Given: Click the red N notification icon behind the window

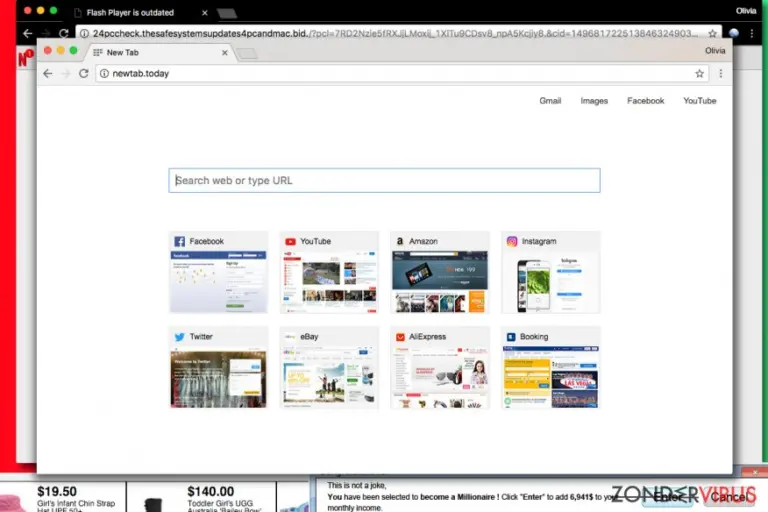Looking at the screenshot, I should point(25,58).
